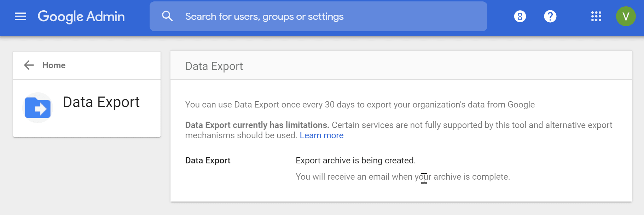The height and width of the screenshot is (215, 644).
Task: Click the 'once every 30 days' description text
Action: (360, 105)
